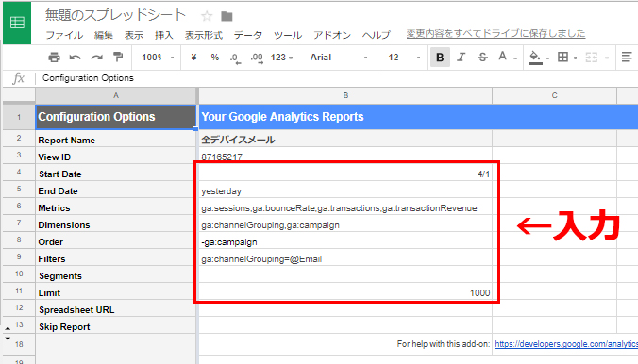Select the paint format tool
Viewport: 638px width, 364px height.
point(118,58)
